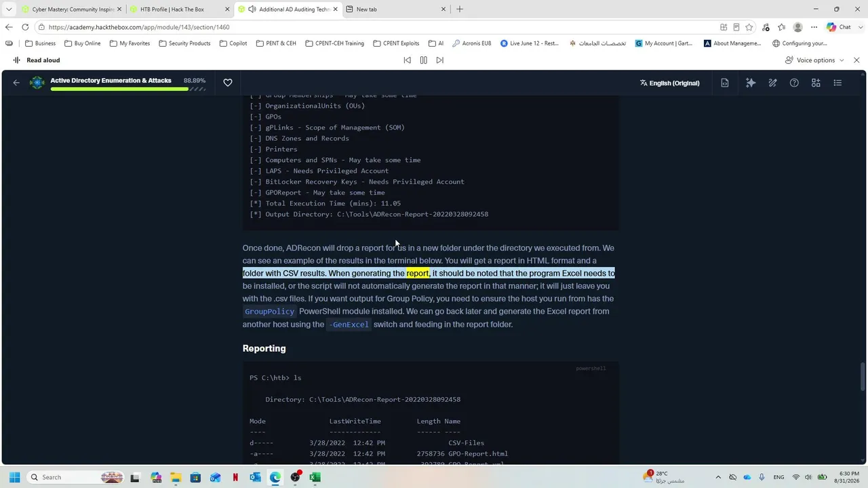Image resolution: width=868 pixels, height=488 pixels.
Task: Open the widgets grid-plus icon
Action: coord(816,83)
